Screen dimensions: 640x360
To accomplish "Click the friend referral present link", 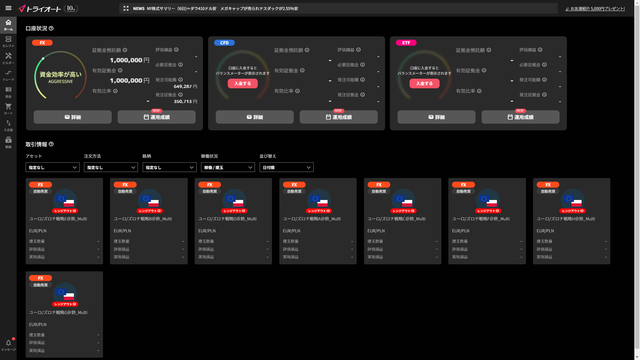I will pos(595,9).
